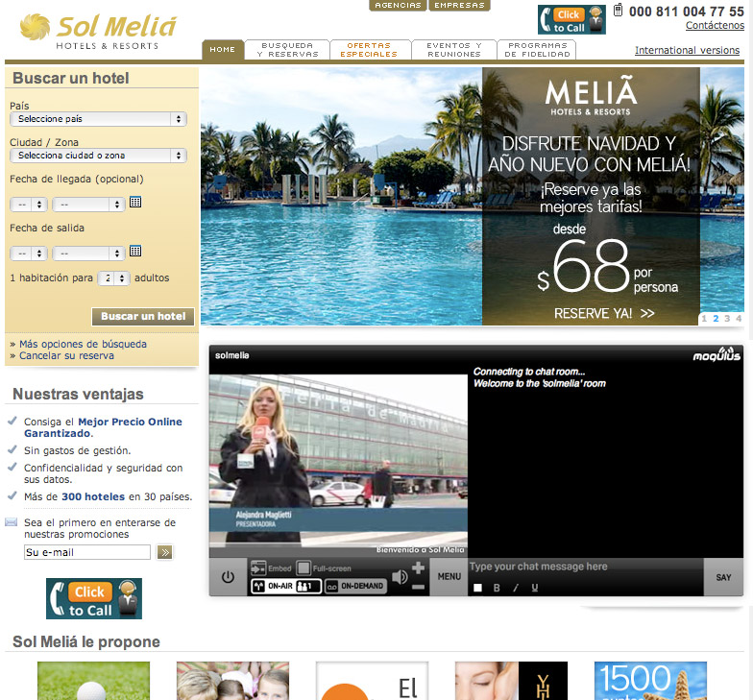Viewport: 753px width, 700px height.
Task: Click the Click to Call icon in header
Action: 571,20
